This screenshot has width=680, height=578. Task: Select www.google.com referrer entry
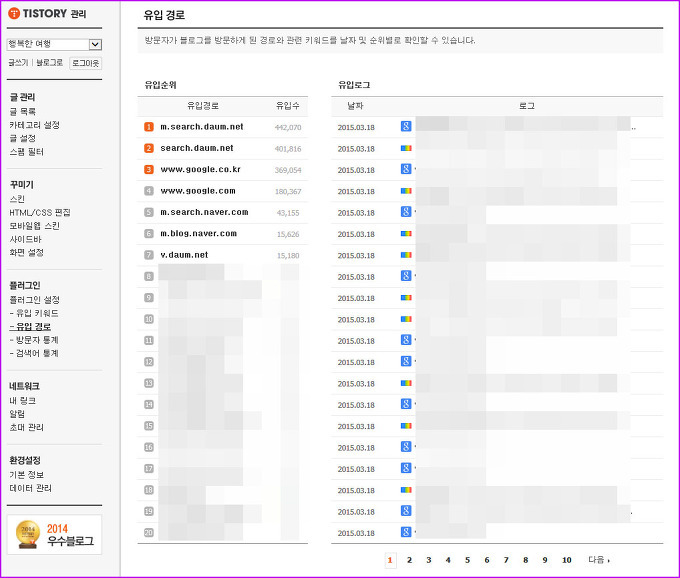tap(198, 191)
